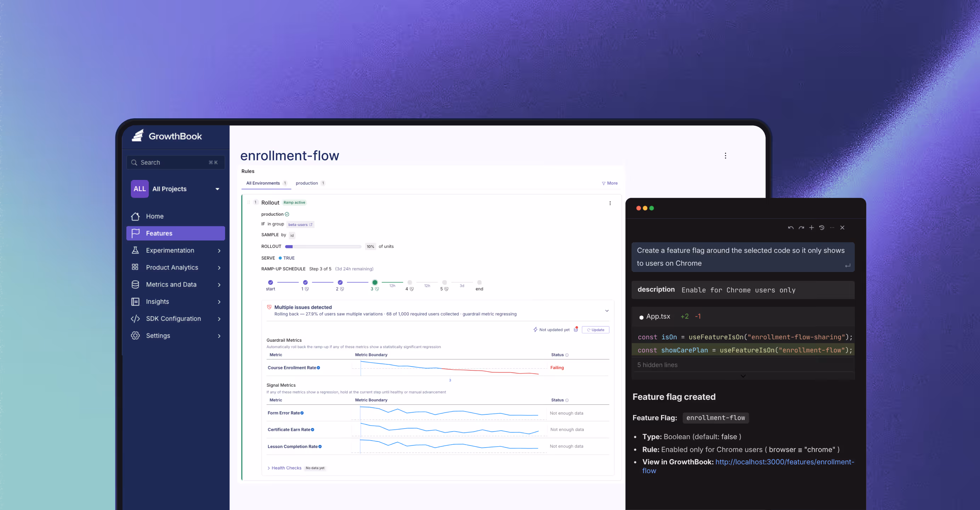Click the Metrics and Data database icon
This screenshot has height=510, width=980.
[x=135, y=284]
